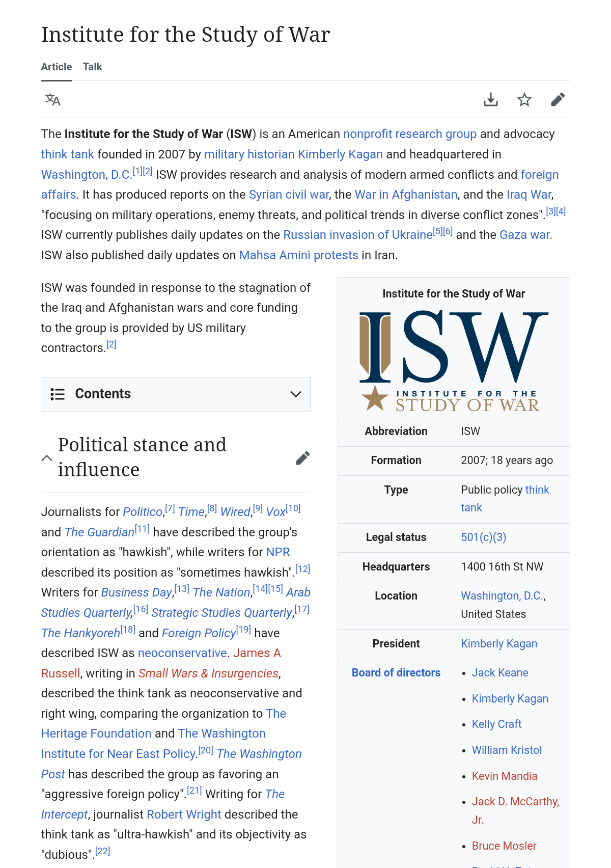Edit the Political stance and influence section
Screen dimensions: 611x868
[302, 458]
